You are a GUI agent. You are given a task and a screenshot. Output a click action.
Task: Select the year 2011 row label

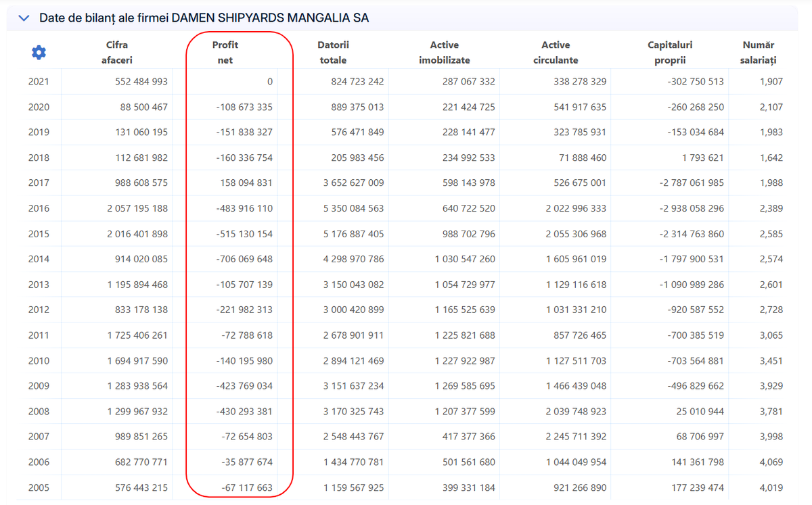coord(39,335)
